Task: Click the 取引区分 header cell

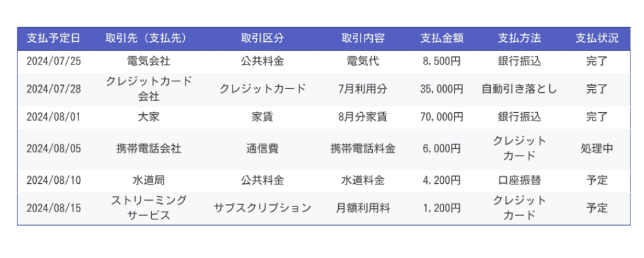Action: pyautogui.click(x=262, y=39)
